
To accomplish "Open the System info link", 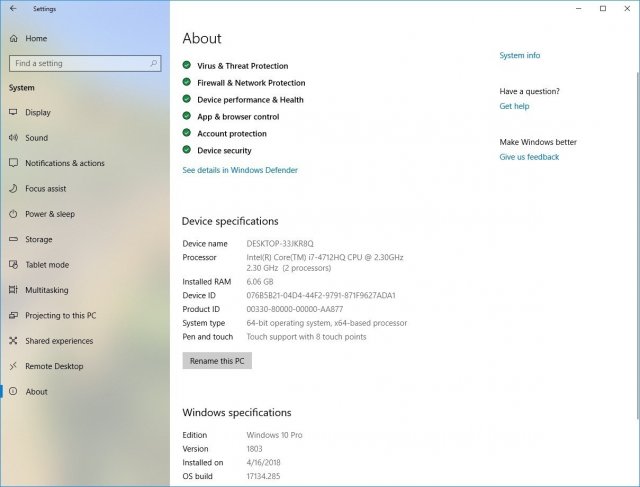I will pyautogui.click(x=520, y=55).
